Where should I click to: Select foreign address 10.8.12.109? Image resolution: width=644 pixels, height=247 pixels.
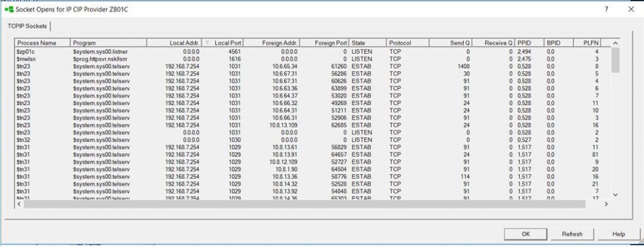[284, 162]
